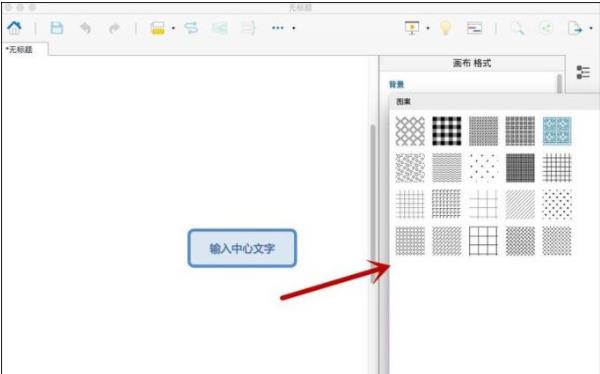
Task: Add a boundary using the faded boundary icon
Action: [220, 28]
